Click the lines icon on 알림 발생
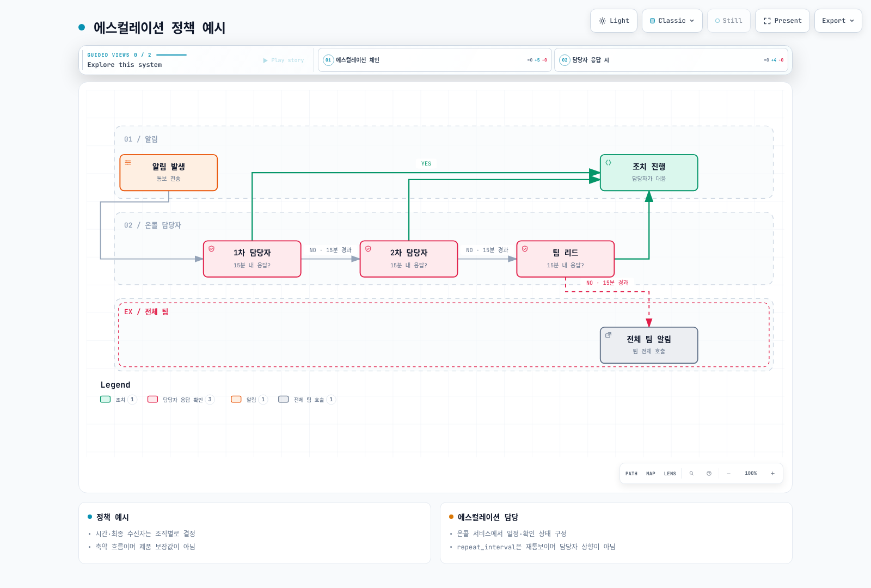This screenshot has width=871, height=588. 128,162
